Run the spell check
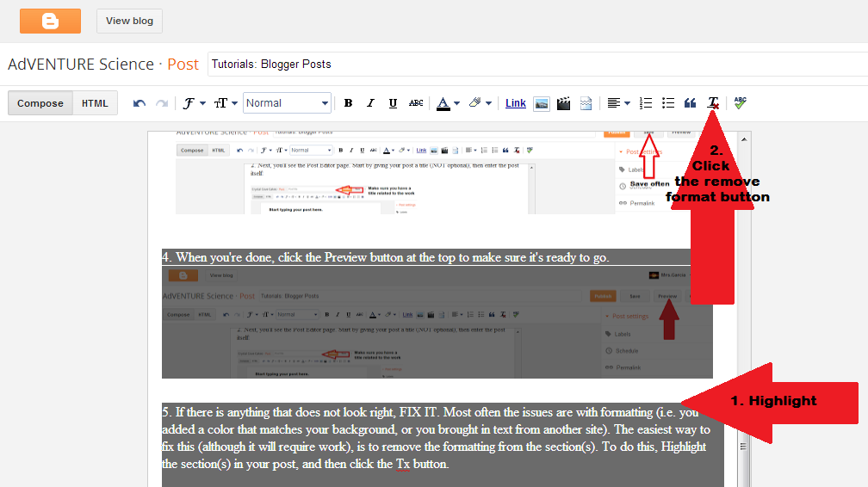Image resolution: width=868 pixels, height=487 pixels. [741, 103]
